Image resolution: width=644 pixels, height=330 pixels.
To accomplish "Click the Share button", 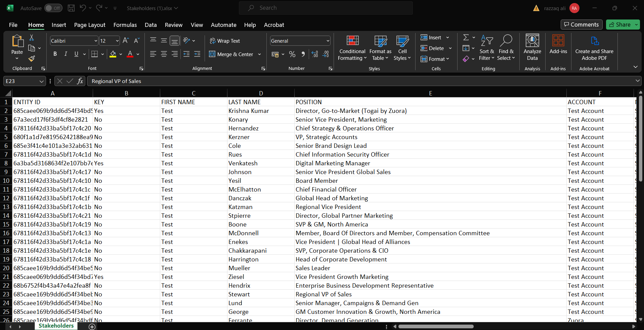I will click(x=620, y=25).
